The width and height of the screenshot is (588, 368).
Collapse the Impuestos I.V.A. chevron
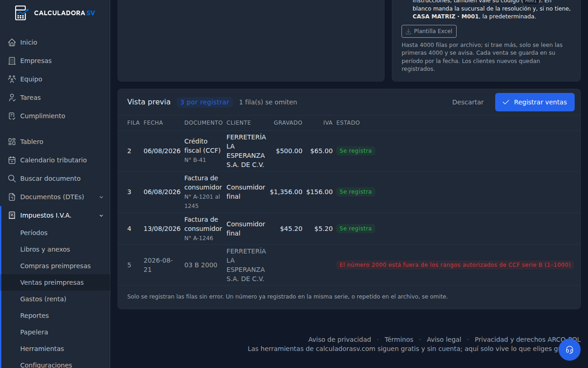(x=102, y=215)
